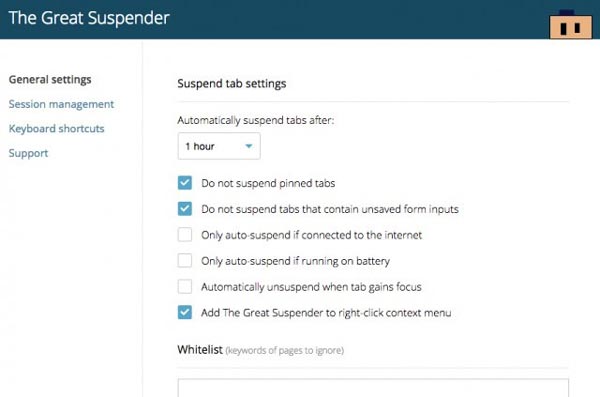Enable Automatically unsuspend when tab gains focus

(x=185, y=286)
